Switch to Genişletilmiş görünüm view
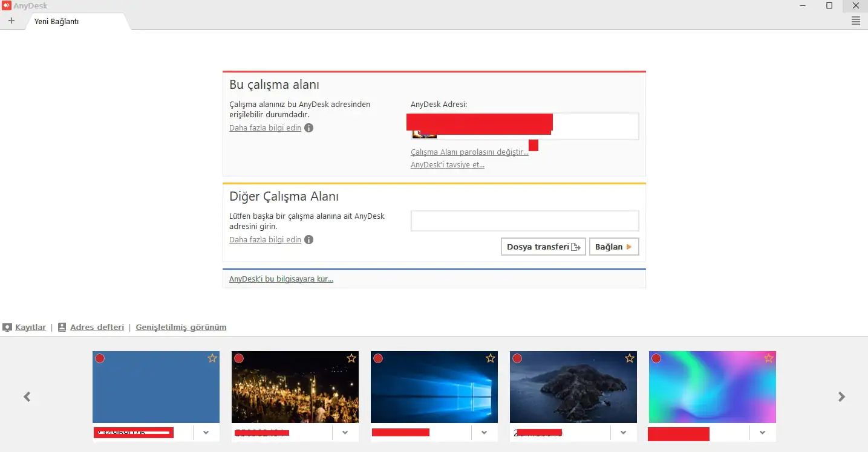 (181, 328)
